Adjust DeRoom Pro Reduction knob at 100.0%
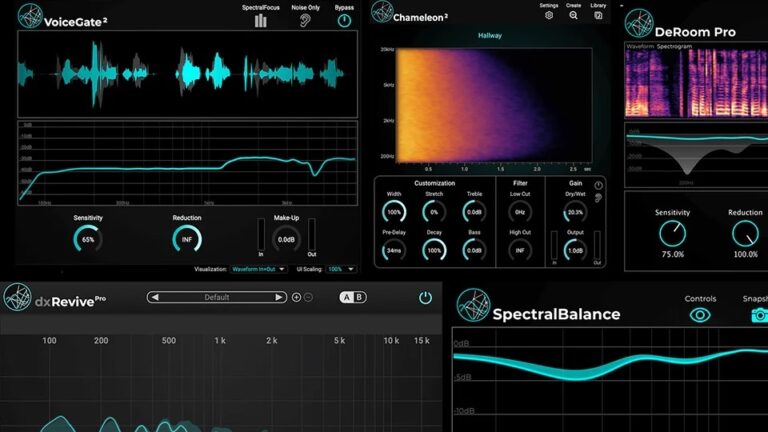The width and height of the screenshot is (768, 432). 745,234
